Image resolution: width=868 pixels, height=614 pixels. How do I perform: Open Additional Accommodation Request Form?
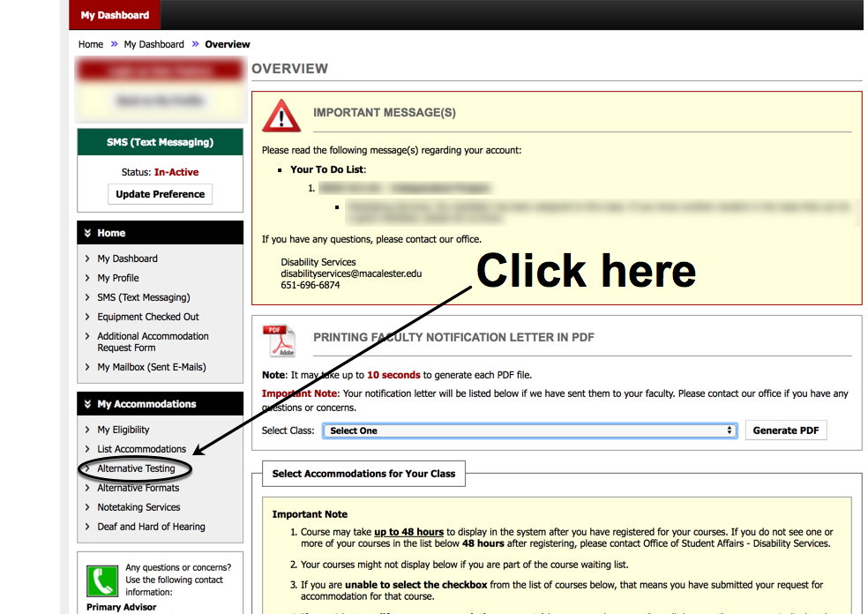tap(153, 341)
